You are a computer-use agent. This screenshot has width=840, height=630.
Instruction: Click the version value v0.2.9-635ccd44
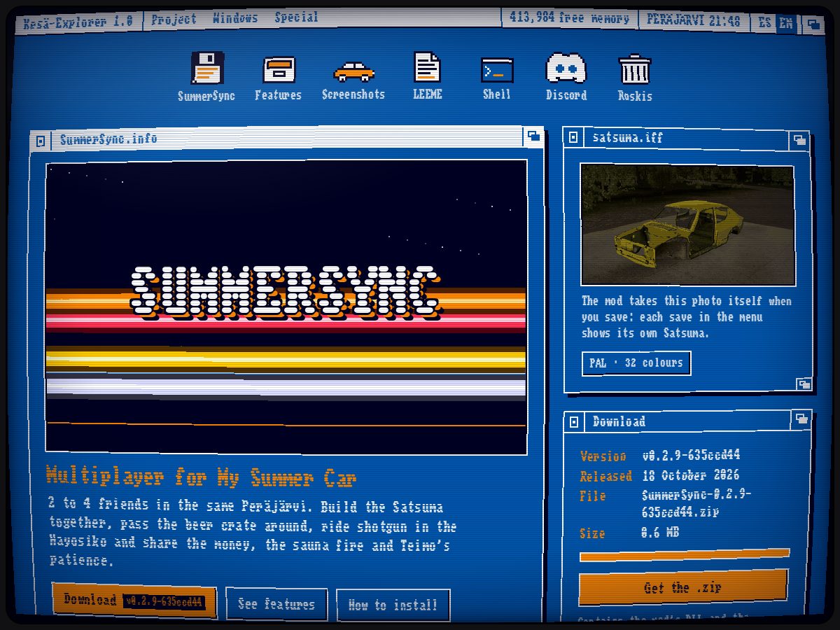[x=691, y=455]
